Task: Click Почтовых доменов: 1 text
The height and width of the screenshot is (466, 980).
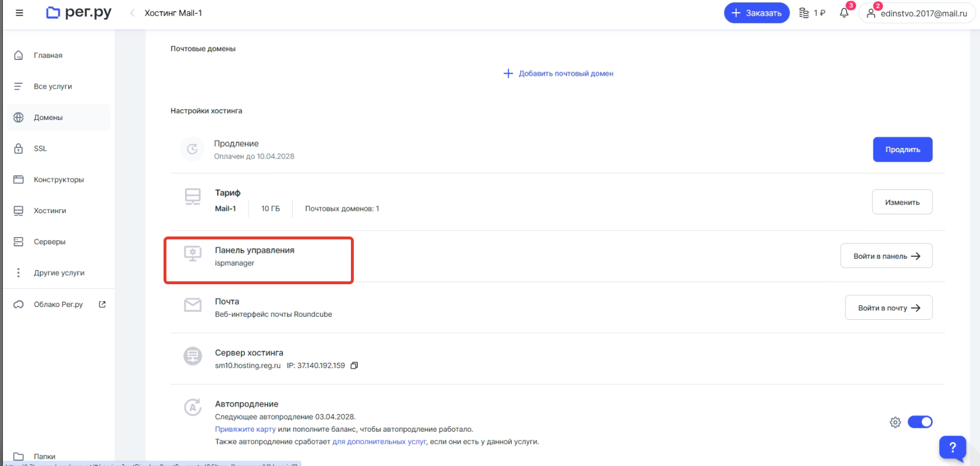Action: (x=342, y=209)
